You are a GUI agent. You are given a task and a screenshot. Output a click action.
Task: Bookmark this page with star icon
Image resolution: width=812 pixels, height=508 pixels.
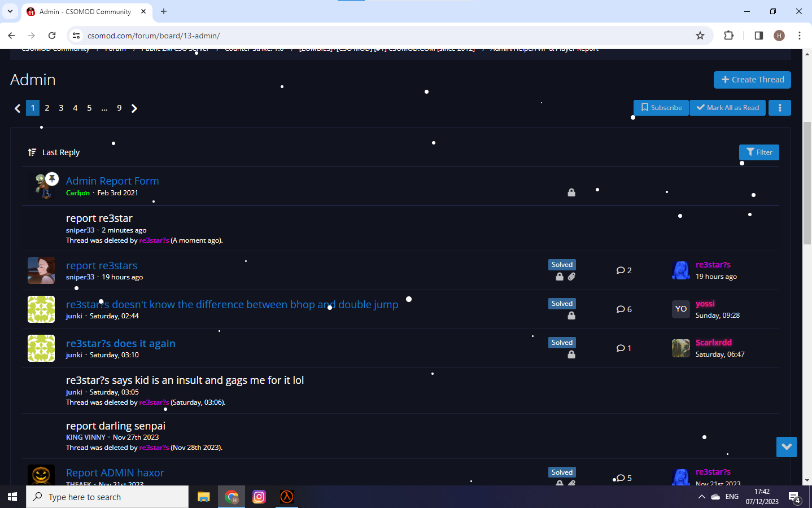click(700, 36)
